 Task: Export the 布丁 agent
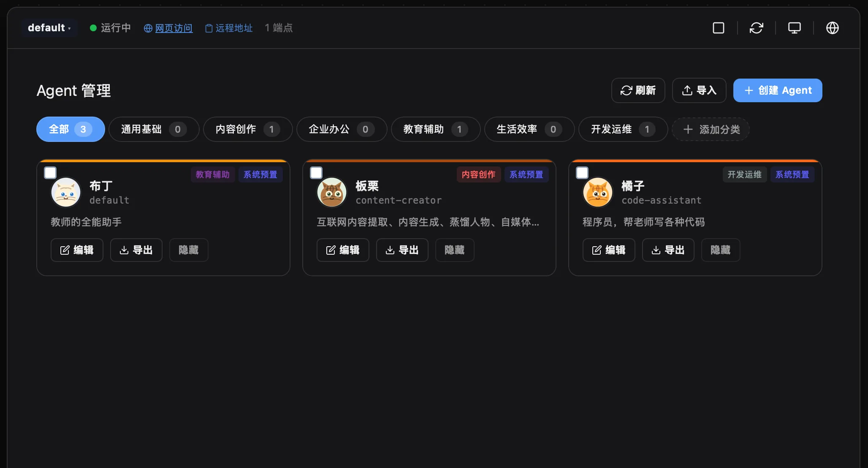(x=136, y=250)
